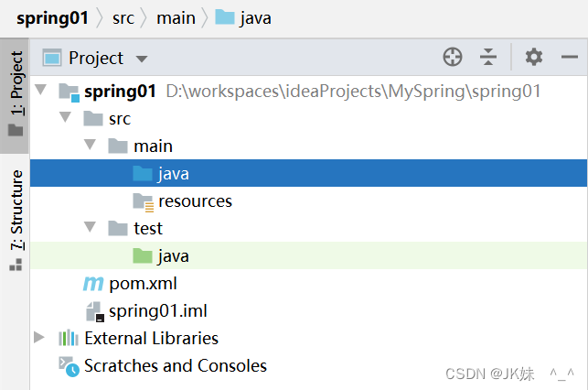Viewport: 588px width, 390px height.
Task: Click java in the breadcrumb bar
Action: point(255,19)
